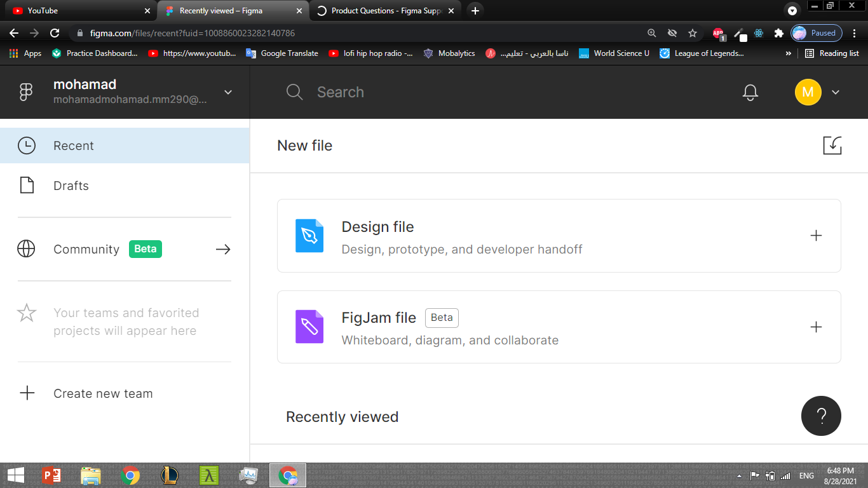Reload the Figma page
This screenshot has width=868, height=488.
pyautogui.click(x=55, y=33)
